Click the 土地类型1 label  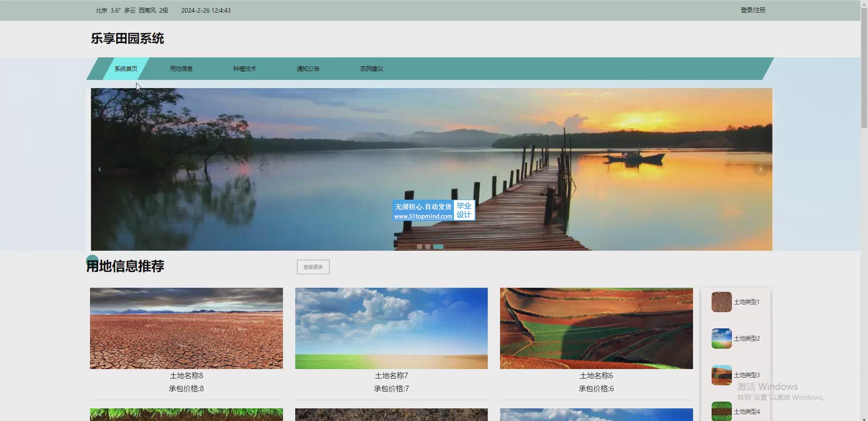click(x=746, y=302)
